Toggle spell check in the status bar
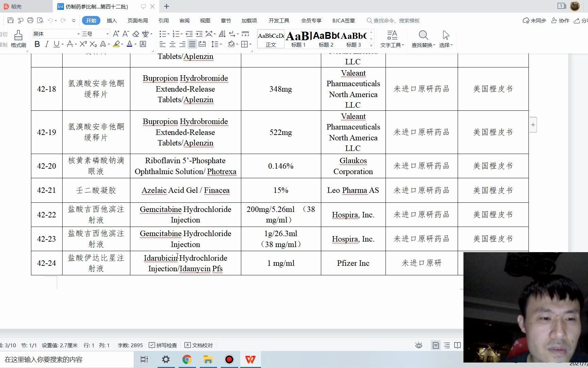 pos(163,345)
